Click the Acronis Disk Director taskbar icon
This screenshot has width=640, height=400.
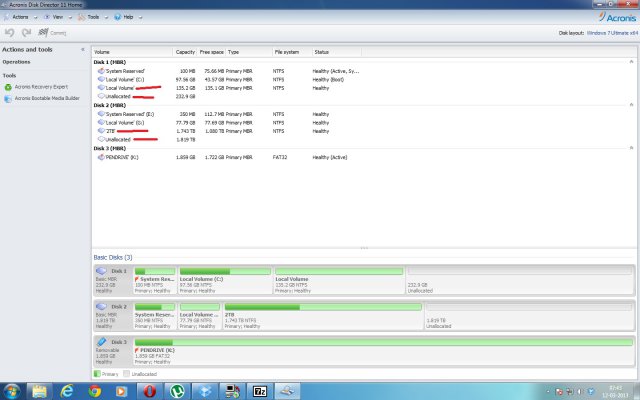(287, 391)
